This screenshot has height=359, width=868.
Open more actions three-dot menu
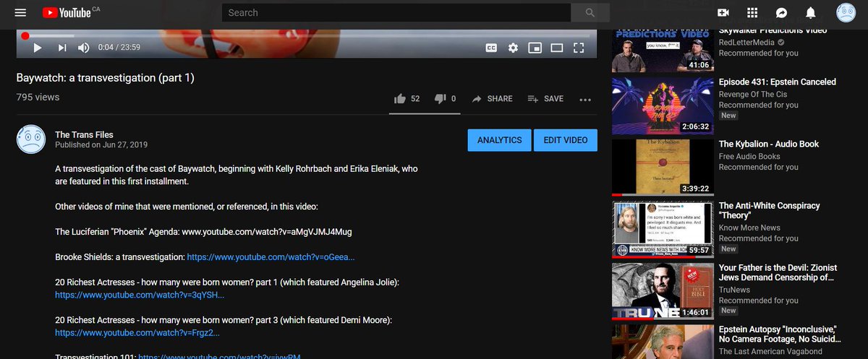(585, 100)
